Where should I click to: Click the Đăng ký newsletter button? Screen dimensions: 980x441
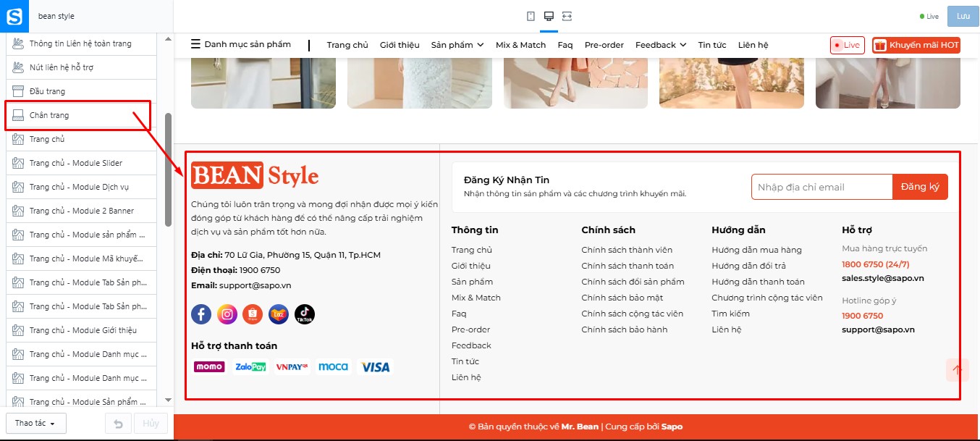pos(920,187)
